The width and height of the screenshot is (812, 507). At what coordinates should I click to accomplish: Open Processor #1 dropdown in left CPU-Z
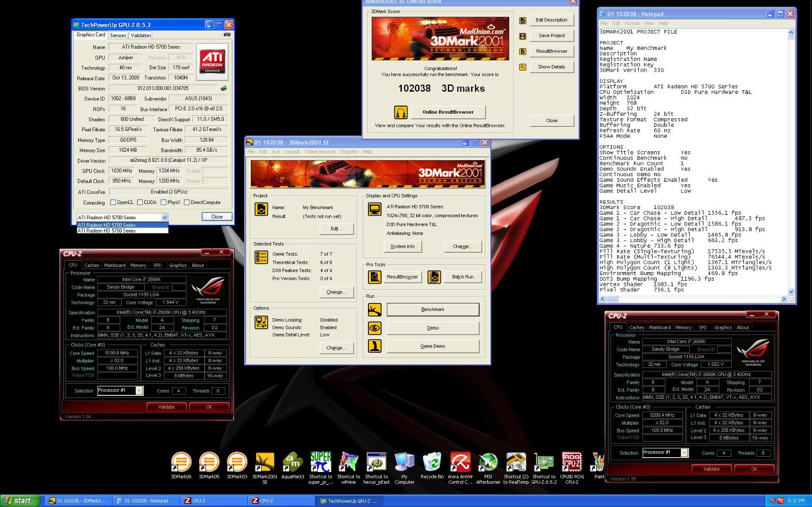pos(139,391)
